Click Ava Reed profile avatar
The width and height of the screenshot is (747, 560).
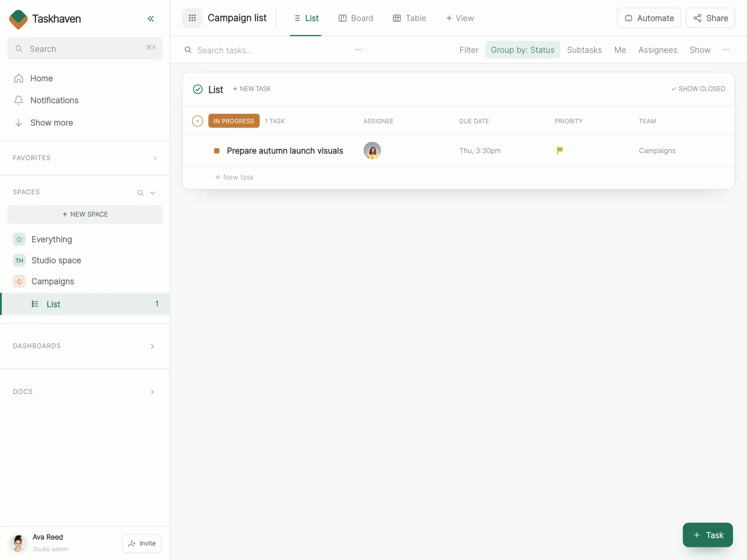tap(18, 544)
